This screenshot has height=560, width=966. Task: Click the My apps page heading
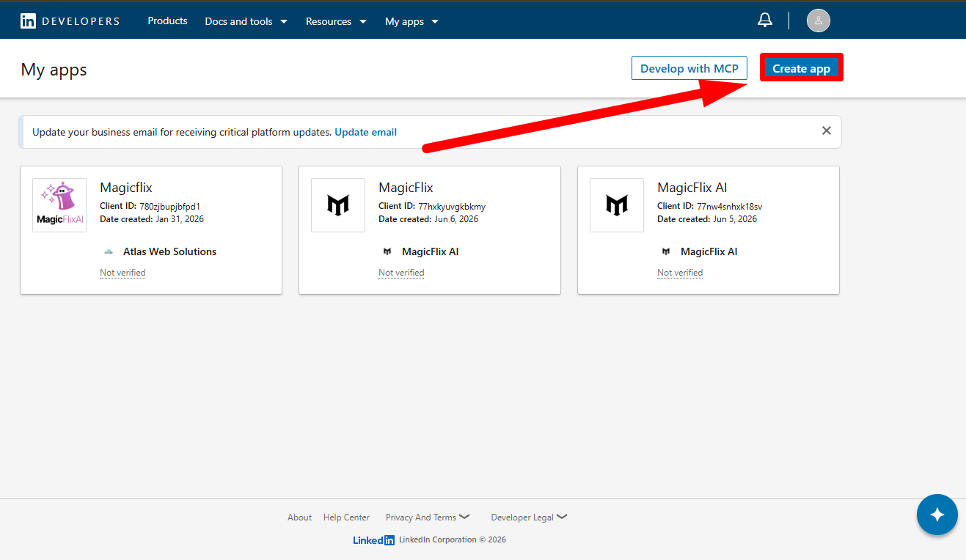tap(54, 70)
